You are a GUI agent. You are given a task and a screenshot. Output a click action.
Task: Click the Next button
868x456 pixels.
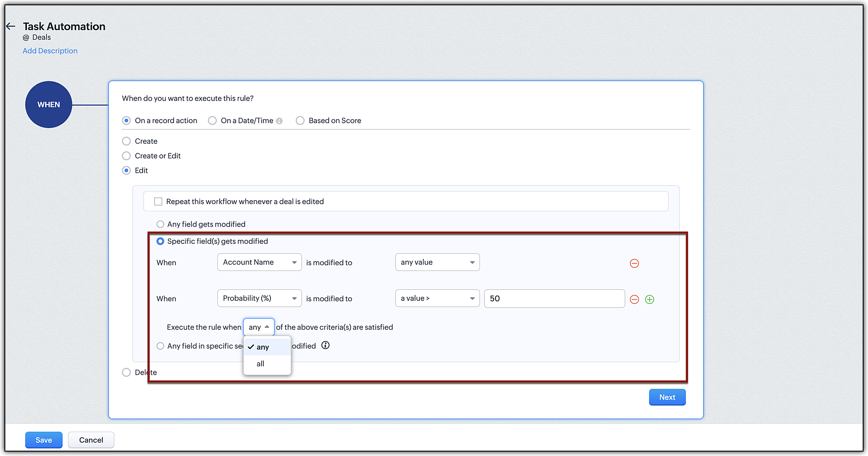(x=667, y=397)
